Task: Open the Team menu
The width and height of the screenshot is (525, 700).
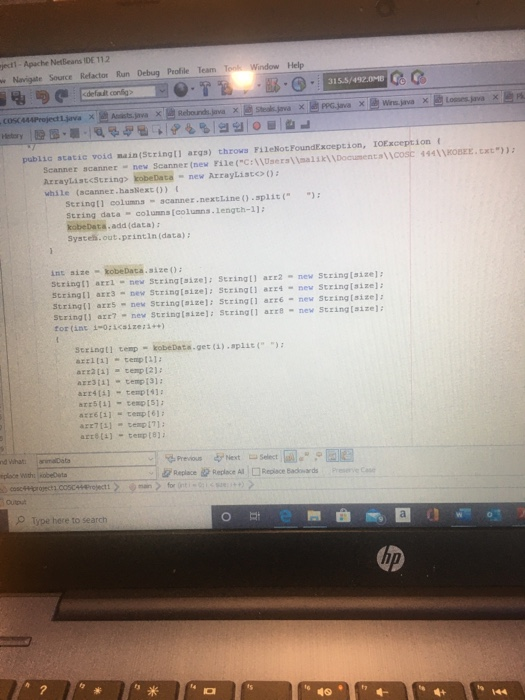Action: click(x=207, y=70)
